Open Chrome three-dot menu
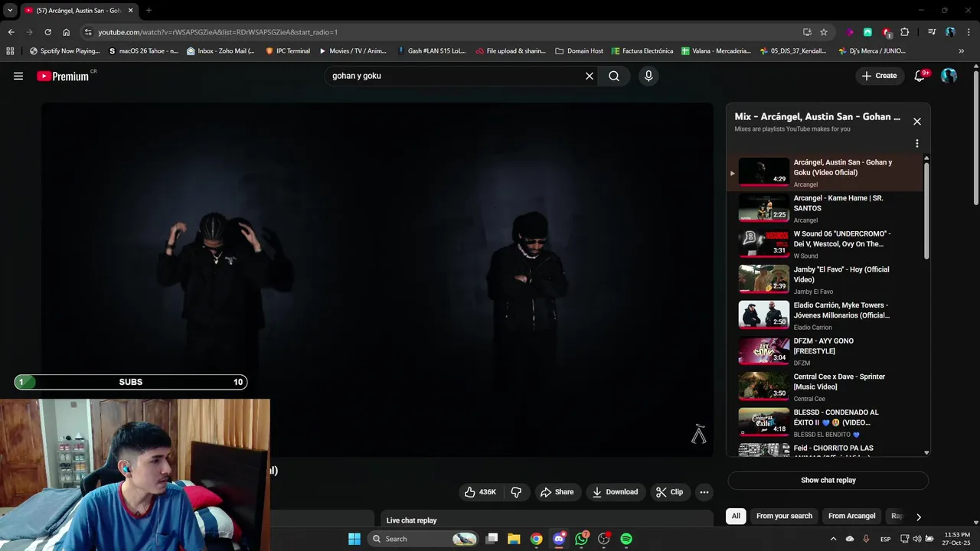Image resolution: width=980 pixels, height=551 pixels. 969,32
